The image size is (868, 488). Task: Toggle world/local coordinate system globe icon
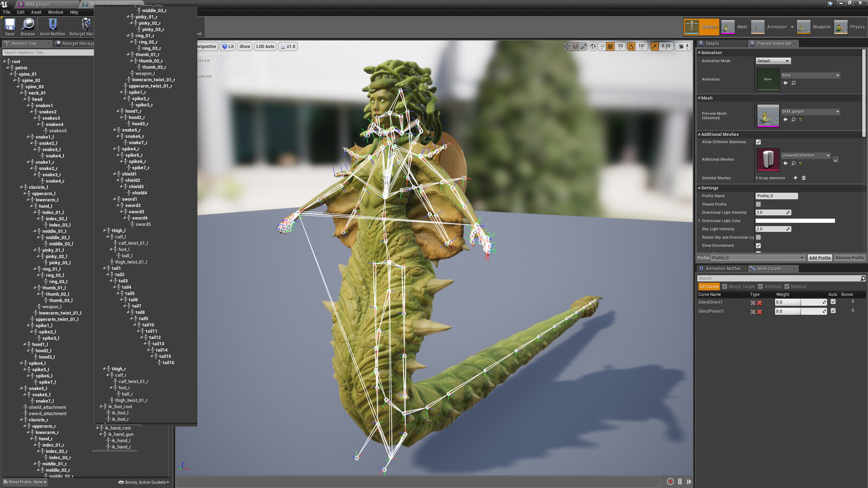(x=593, y=47)
